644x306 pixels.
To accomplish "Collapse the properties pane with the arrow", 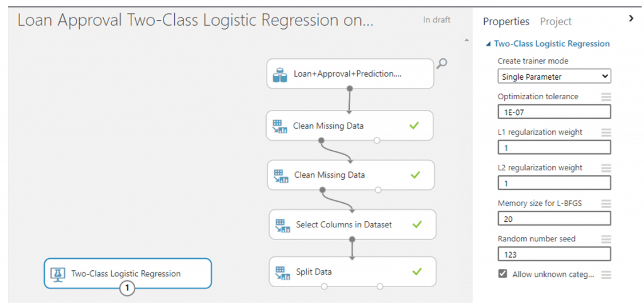I will 631,18.
